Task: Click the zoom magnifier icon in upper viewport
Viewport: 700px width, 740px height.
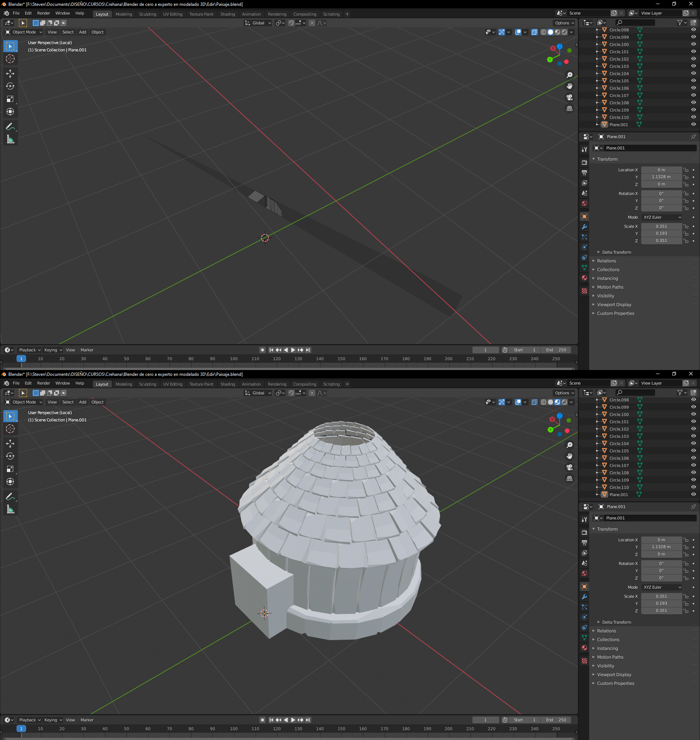Action: (x=569, y=75)
